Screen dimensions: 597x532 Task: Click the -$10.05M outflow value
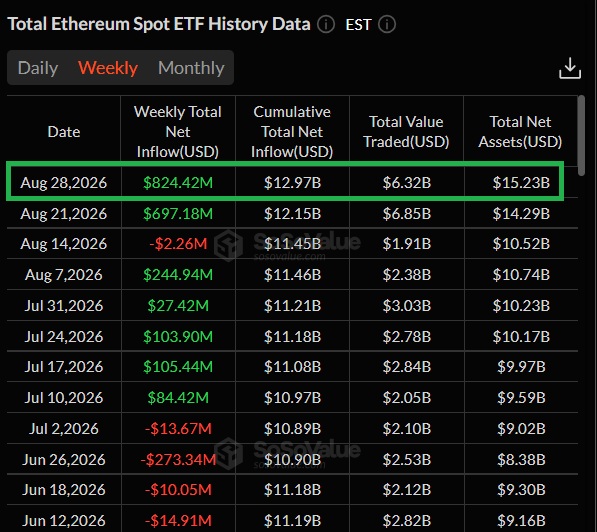point(178,490)
